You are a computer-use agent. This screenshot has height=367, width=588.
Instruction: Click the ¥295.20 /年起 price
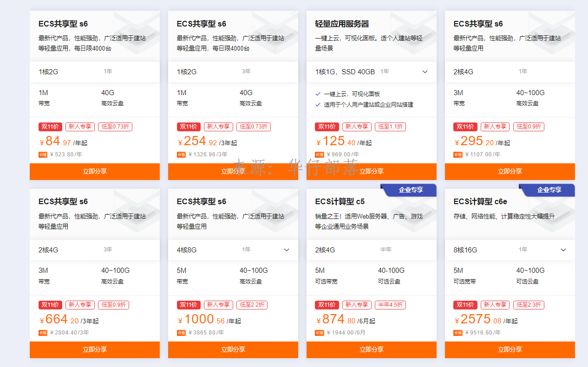(483, 141)
